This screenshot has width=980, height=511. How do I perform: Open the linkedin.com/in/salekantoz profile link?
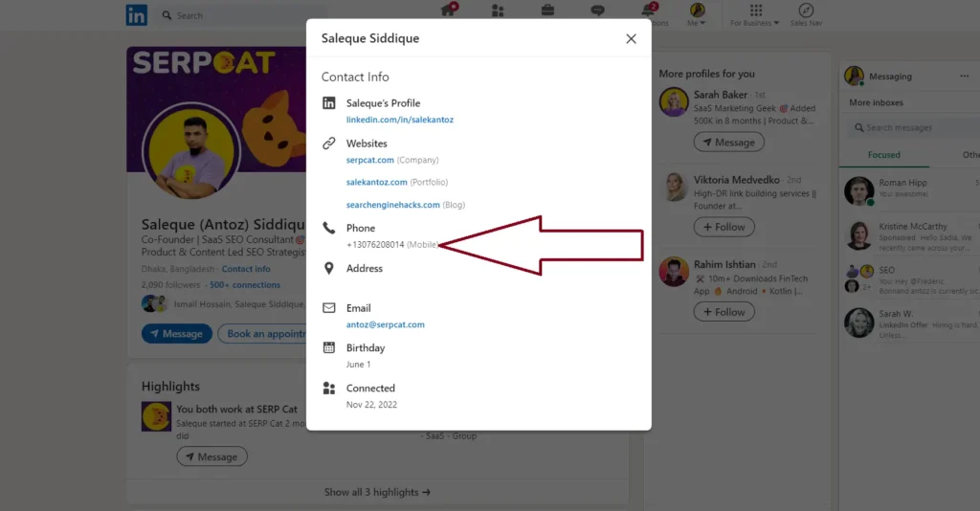coord(400,120)
